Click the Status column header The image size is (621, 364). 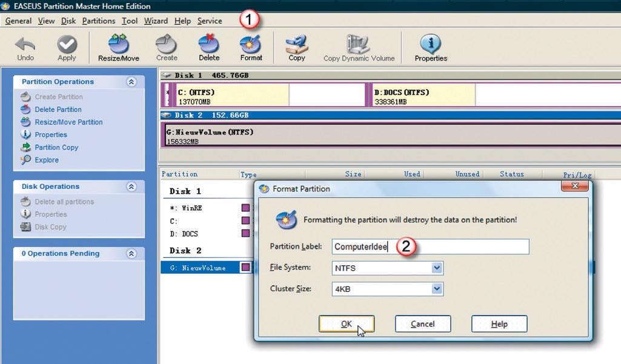(x=512, y=174)
